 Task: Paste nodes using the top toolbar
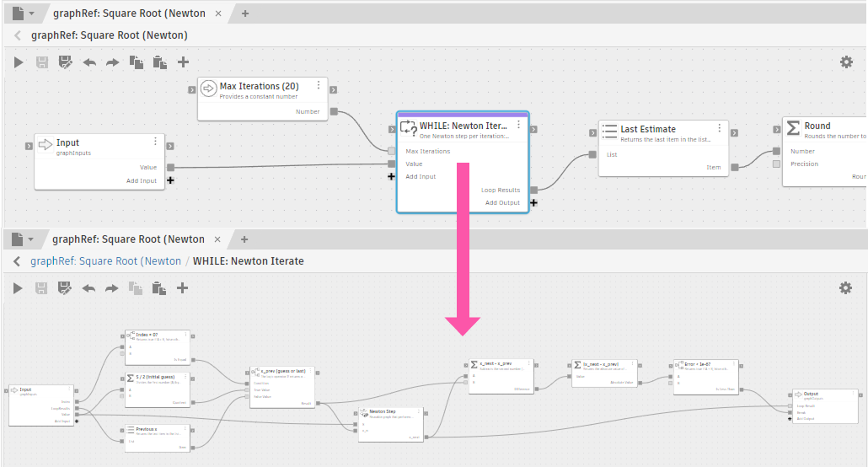point(159,62)
